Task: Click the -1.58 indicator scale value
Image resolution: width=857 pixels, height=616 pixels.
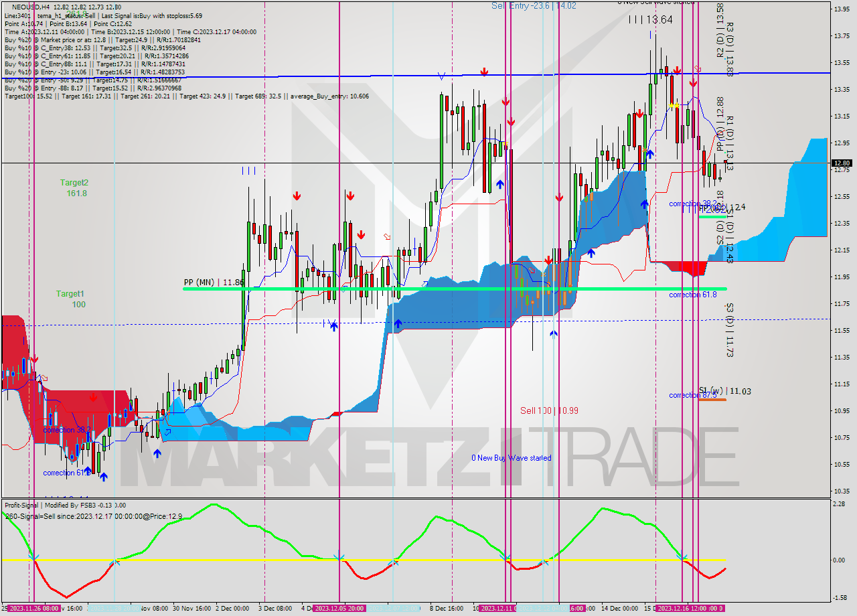Action: pos(840,597)
